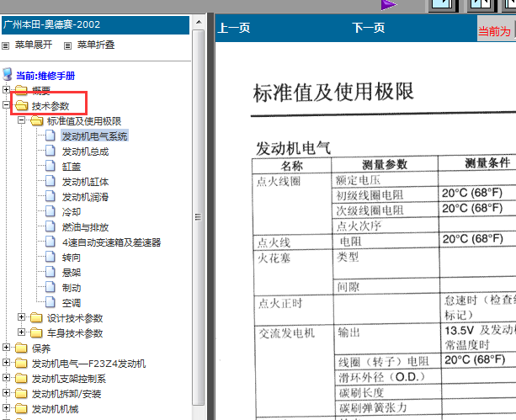This screenshot has height=420, width=516.
Task: Click the 菜单折叠 list icon
Action: coord(67,45)
